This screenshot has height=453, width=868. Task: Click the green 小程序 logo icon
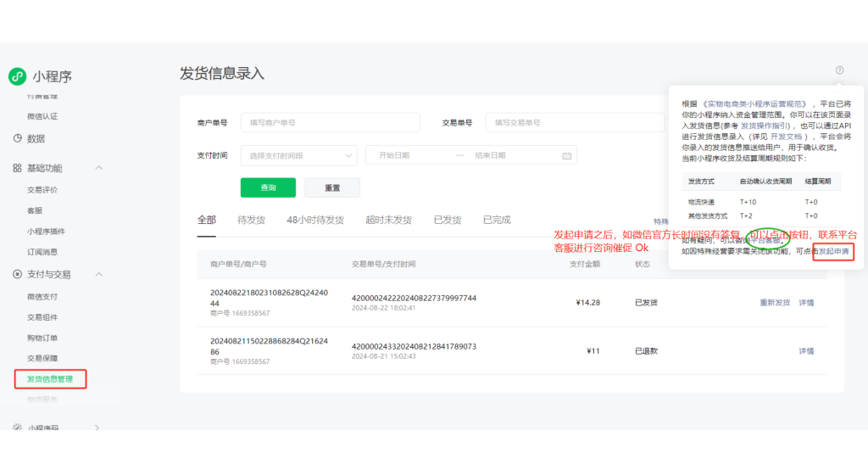[x=17, y=76]
